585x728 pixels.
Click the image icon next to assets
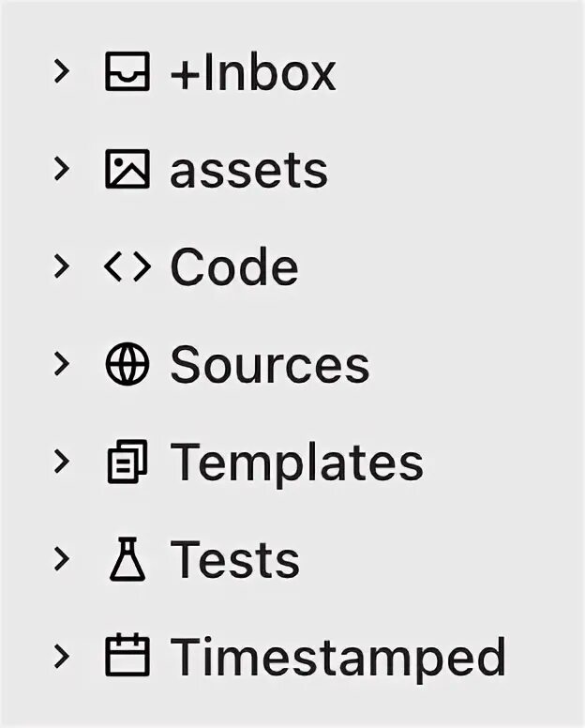click(x=127, y=170)
